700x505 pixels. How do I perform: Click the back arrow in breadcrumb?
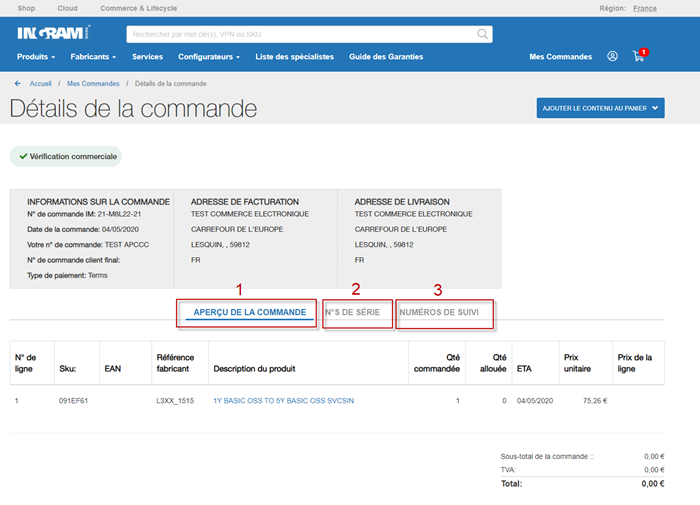point(17,83)
